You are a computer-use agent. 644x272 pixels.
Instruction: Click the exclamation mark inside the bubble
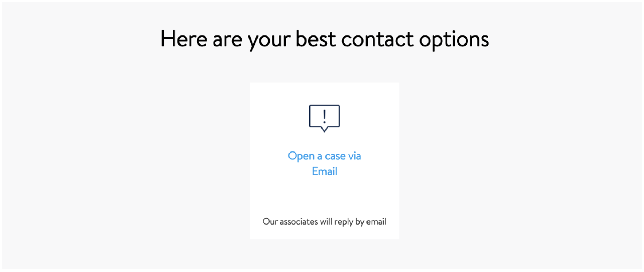point(324,117)
